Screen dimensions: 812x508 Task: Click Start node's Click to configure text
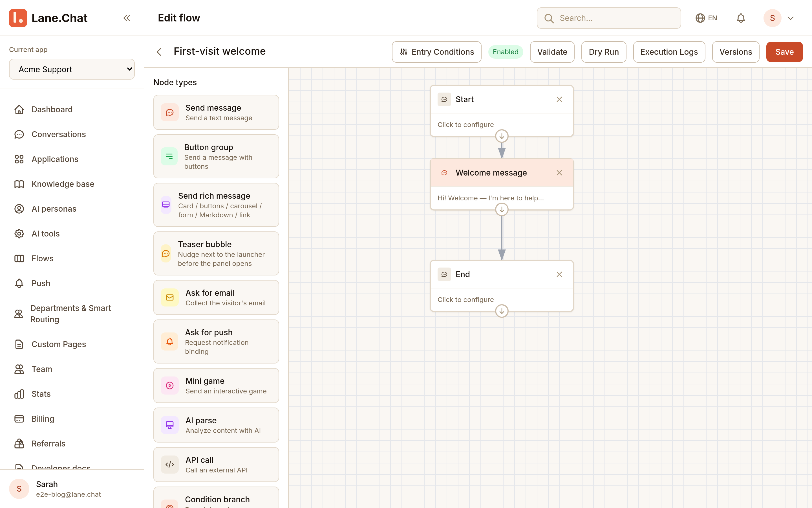(465, 125)
